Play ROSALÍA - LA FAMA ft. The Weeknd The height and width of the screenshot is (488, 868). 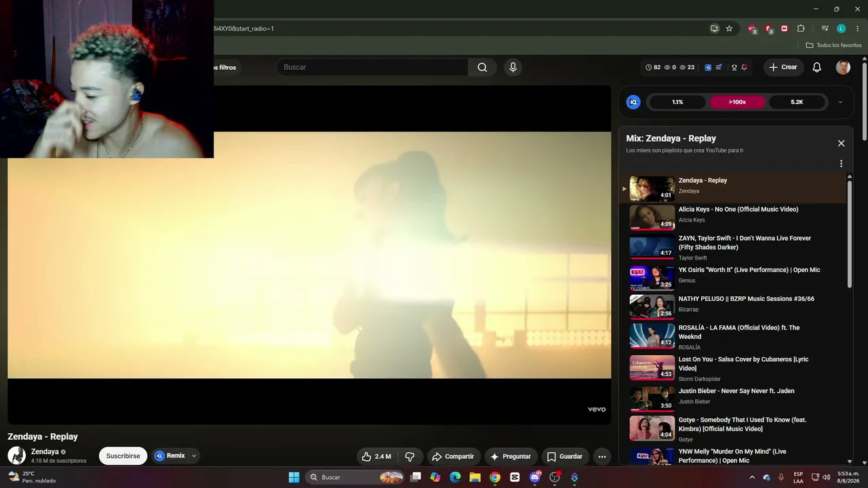(734, 337)
